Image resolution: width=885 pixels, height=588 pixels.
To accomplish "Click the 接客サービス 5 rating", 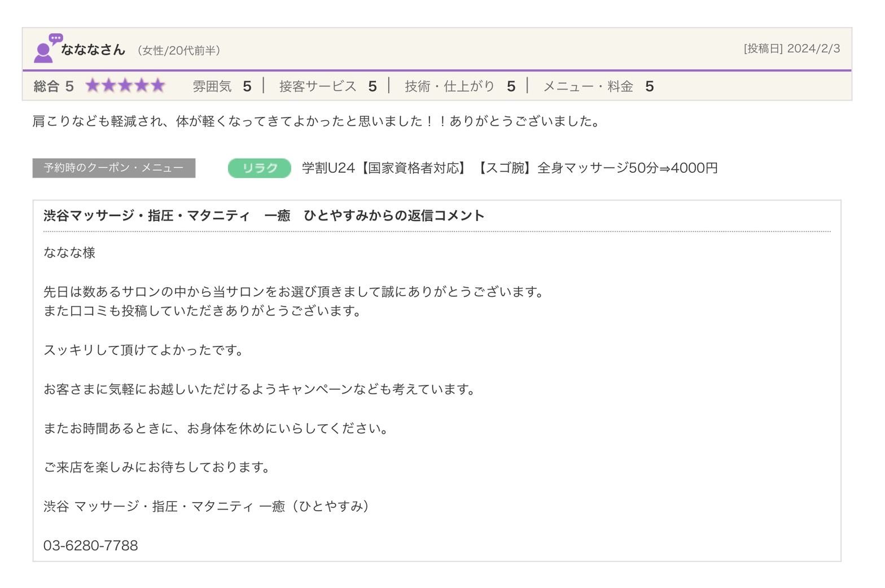I will 328,86.
